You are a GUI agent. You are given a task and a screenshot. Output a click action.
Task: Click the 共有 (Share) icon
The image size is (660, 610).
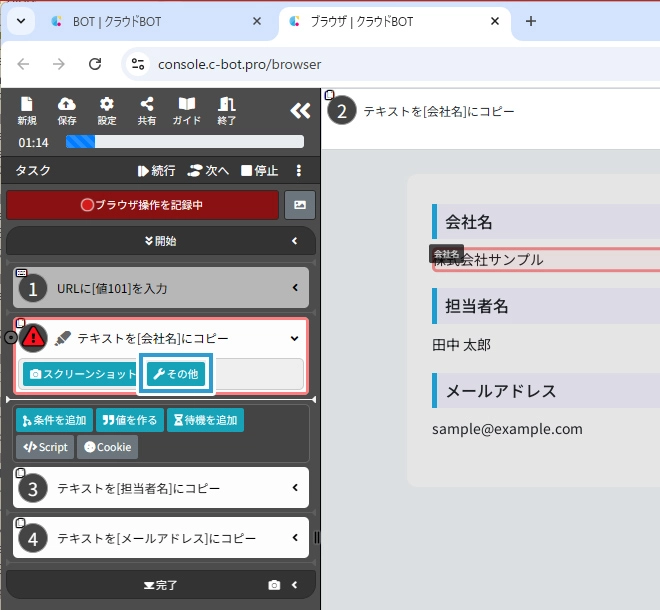pos(147,110)
